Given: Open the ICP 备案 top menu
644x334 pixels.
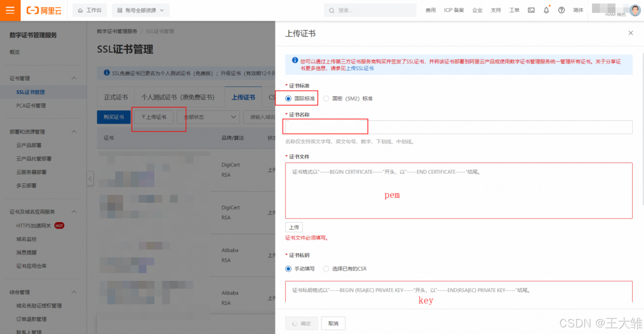Looking at the screenshot, I should (454, 10).
